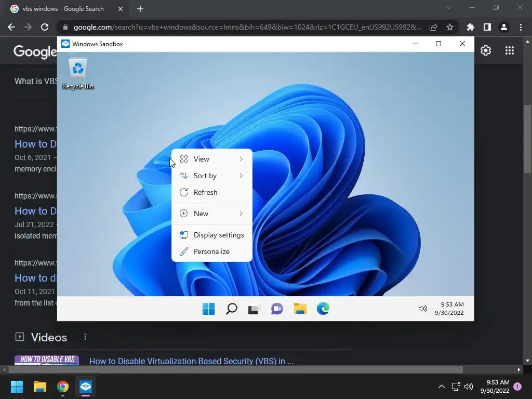Open first How to D search result
Image resolution: width=532 pixels, height=399 pixels.
(x=36, y=144)
